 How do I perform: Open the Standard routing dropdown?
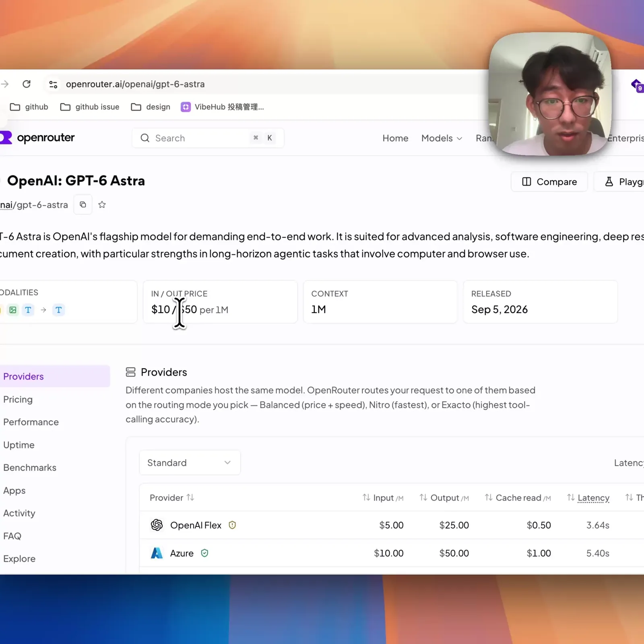[x=190, y=463]
